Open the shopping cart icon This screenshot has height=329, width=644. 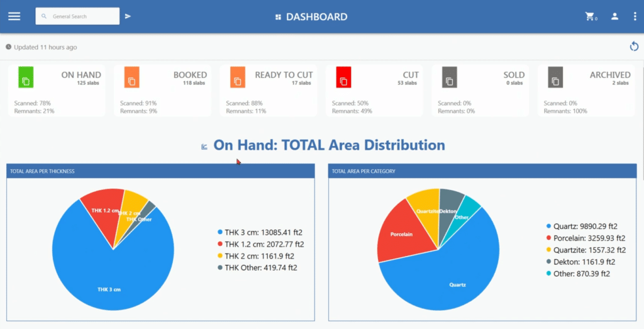(x=590, y=16)
